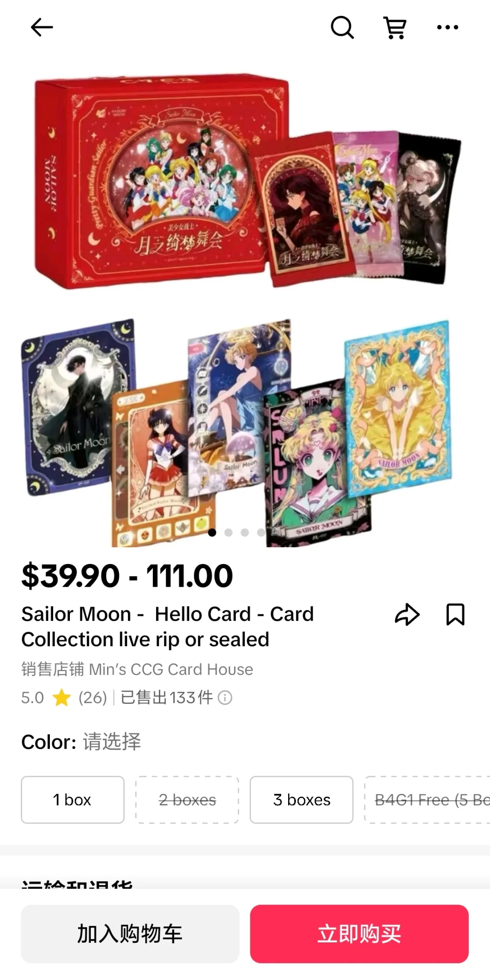Select the crossed-out 2 boxes option

187,800
